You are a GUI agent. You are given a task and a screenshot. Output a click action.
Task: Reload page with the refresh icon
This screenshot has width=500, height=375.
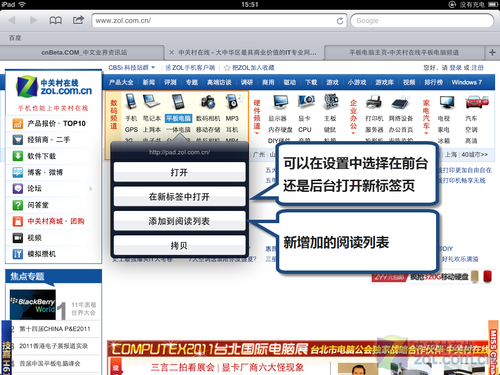pyautogui.click(x=340, y=21)
